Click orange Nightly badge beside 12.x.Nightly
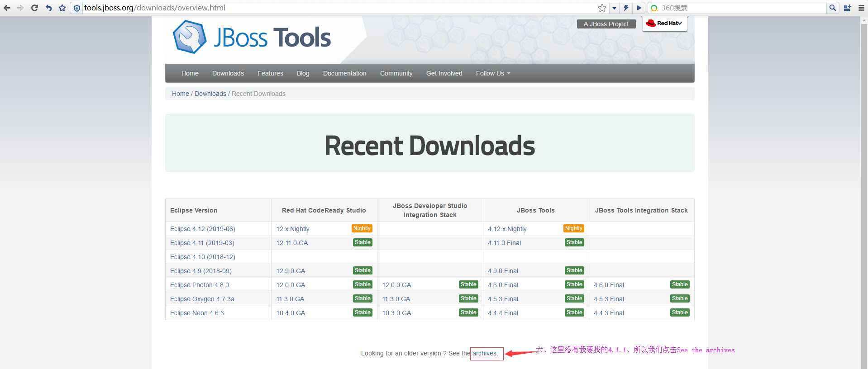 point(362,228)
